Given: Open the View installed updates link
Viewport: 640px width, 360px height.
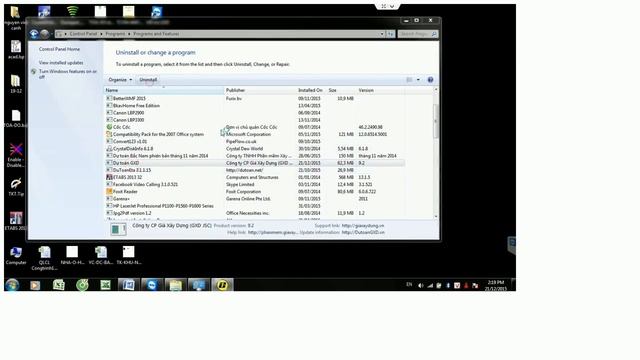Looking at the screenshot, I should [61, 63].
